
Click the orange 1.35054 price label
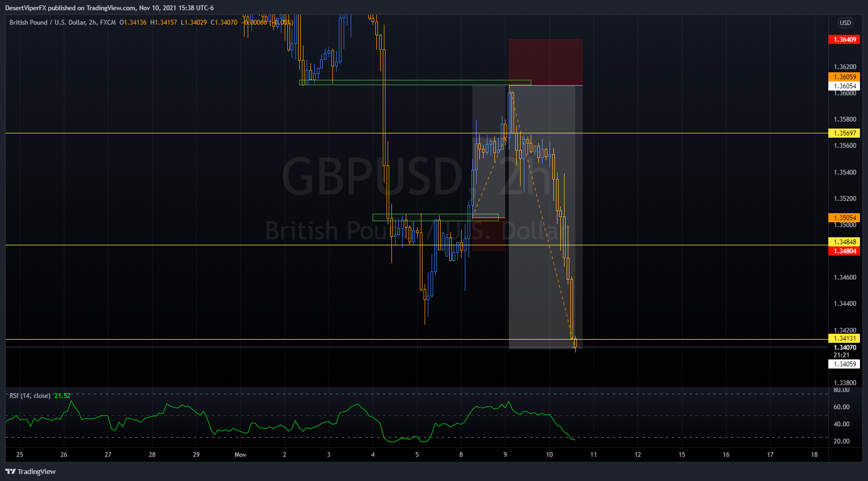844,218
